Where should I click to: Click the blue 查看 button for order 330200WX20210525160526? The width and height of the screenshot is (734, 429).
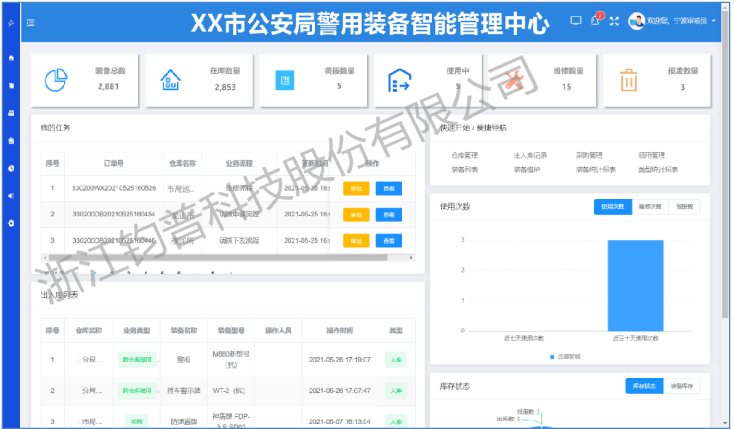389,189
